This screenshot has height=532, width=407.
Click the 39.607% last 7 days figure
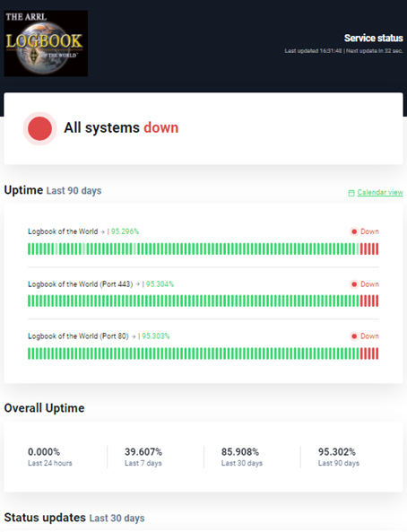[143, 452]
